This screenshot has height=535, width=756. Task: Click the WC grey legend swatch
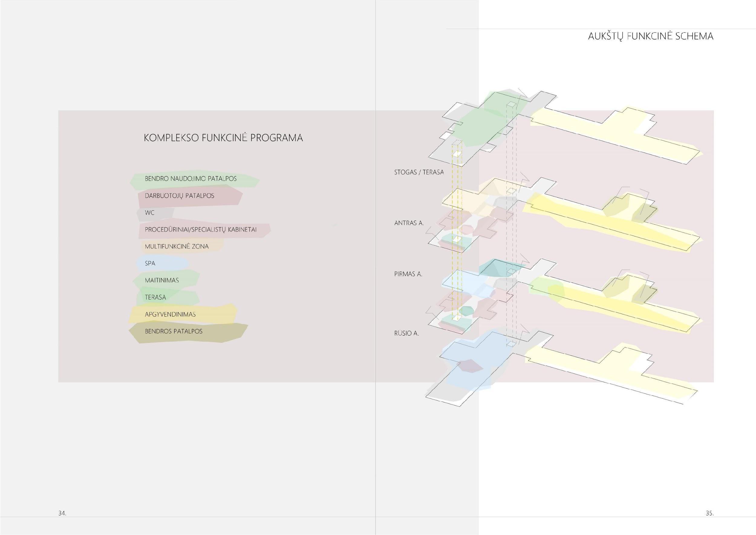click(155, 213)
